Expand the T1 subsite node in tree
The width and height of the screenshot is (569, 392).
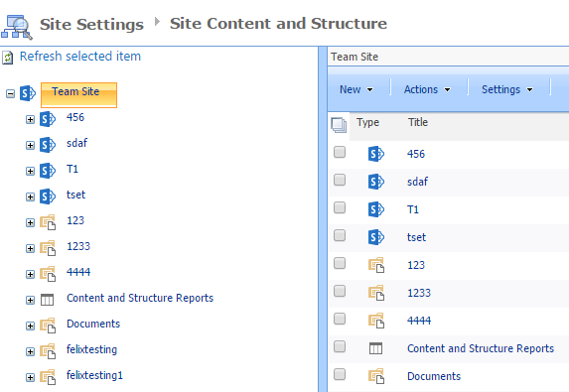click(x=30, y=171)
